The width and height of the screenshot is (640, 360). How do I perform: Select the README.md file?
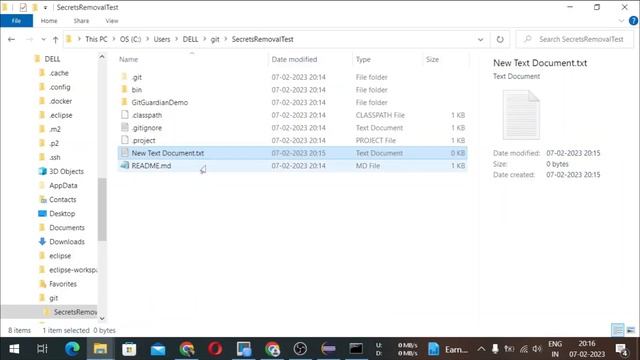click(x=292, y=166)
